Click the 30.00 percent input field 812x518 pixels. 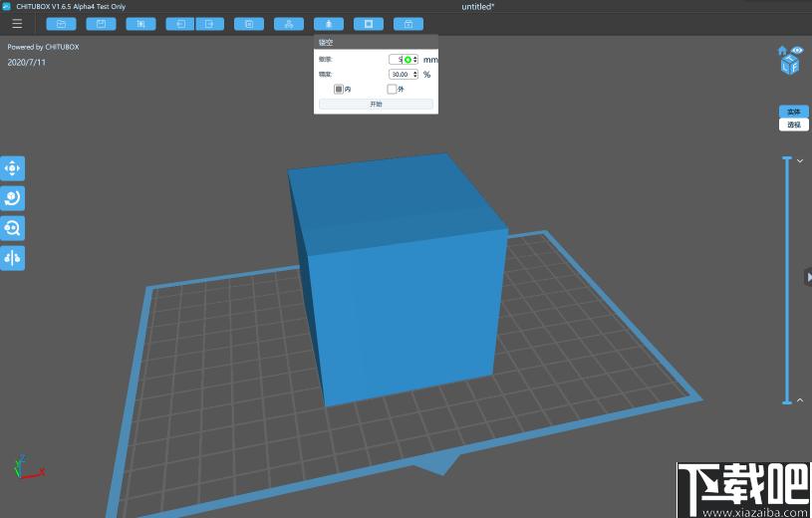click(401, 75)
